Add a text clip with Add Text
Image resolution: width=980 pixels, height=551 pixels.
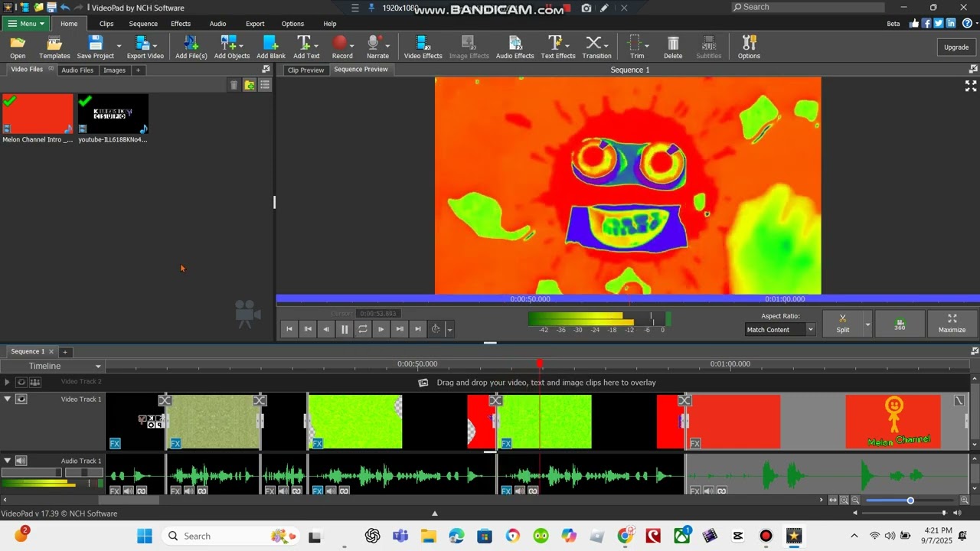click(305, 47)
